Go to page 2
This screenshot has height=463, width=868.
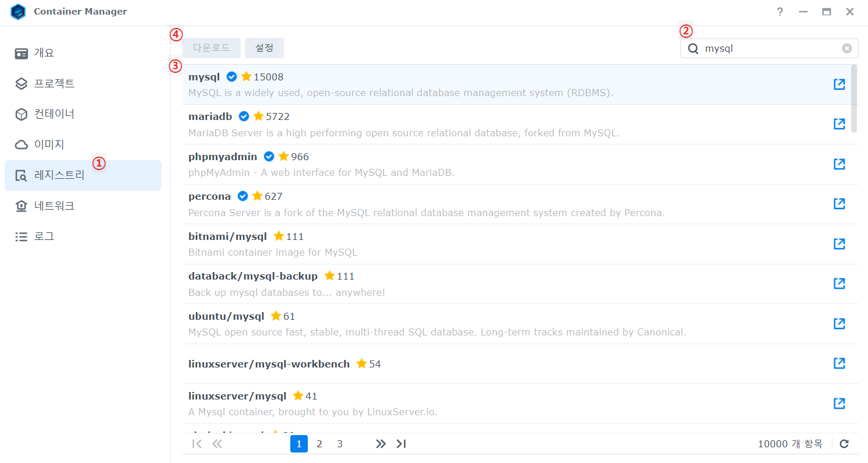pos(319,444)
